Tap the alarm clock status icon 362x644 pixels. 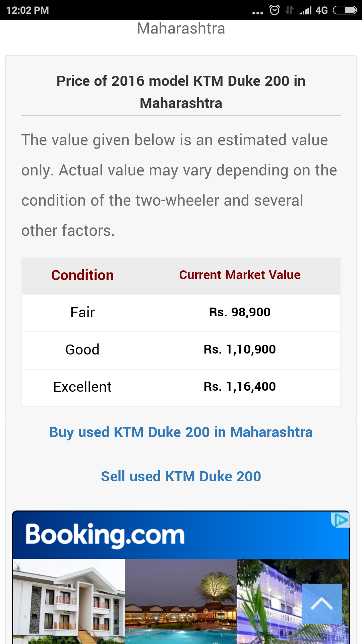[275, 10]
